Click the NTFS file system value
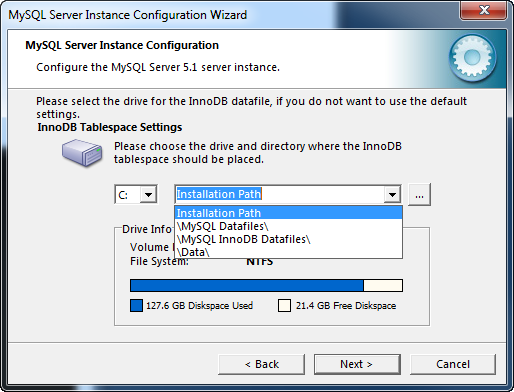This screenshot has height=392, width=514. point(260,262)
